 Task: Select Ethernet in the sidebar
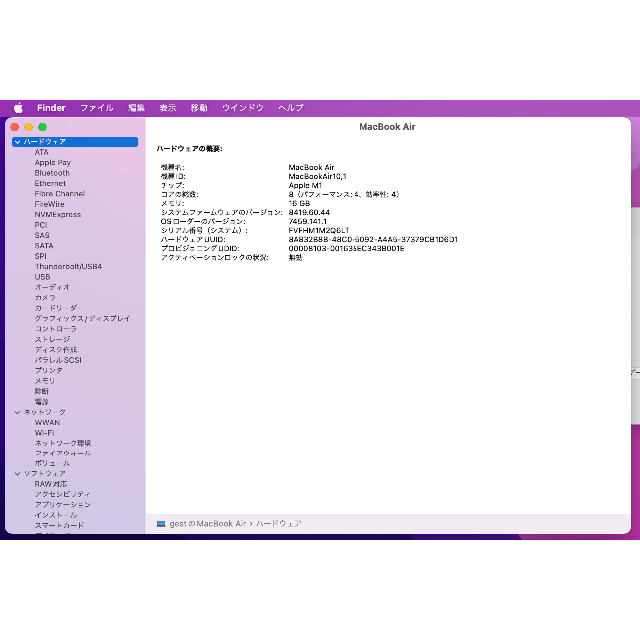point(50,184)
